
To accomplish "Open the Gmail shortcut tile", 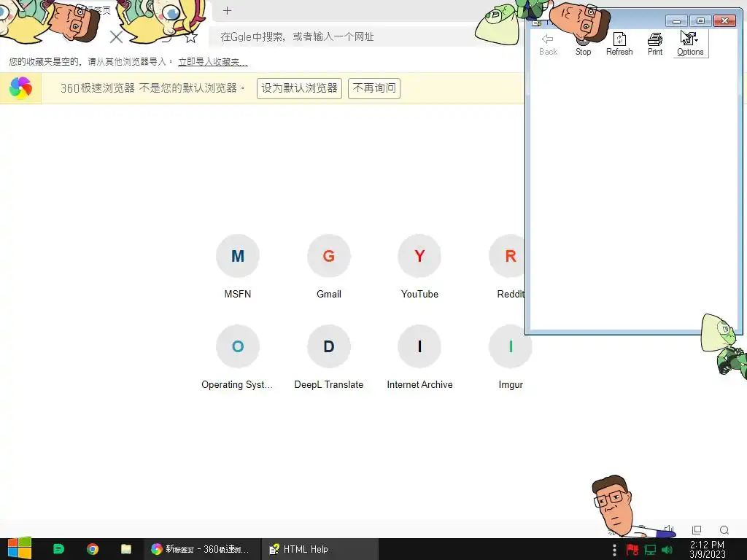I will click(x=329, y=266).
